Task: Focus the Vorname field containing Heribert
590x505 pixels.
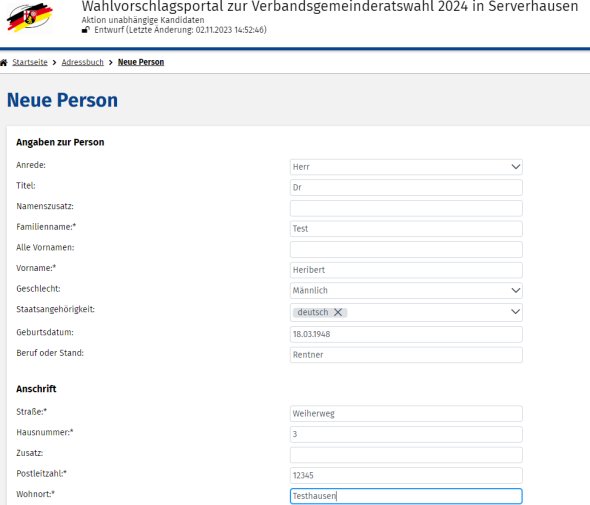Action: tap(406, 270)
